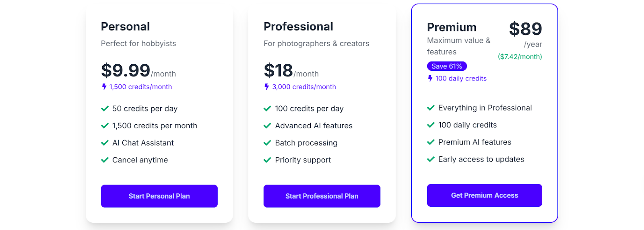Viewport: 644px width, 230px height.
Task: Click lightning bolt icon beside 3,000 credits/month
Action: (x=266, y=86)
